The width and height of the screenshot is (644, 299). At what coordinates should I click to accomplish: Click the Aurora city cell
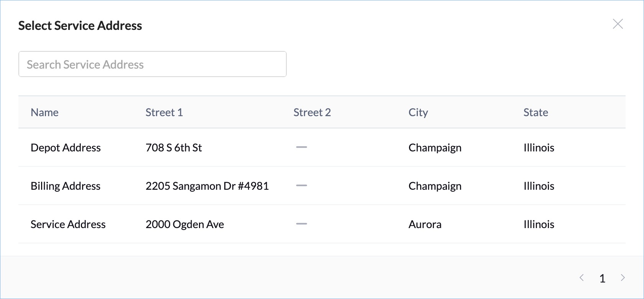425,224
